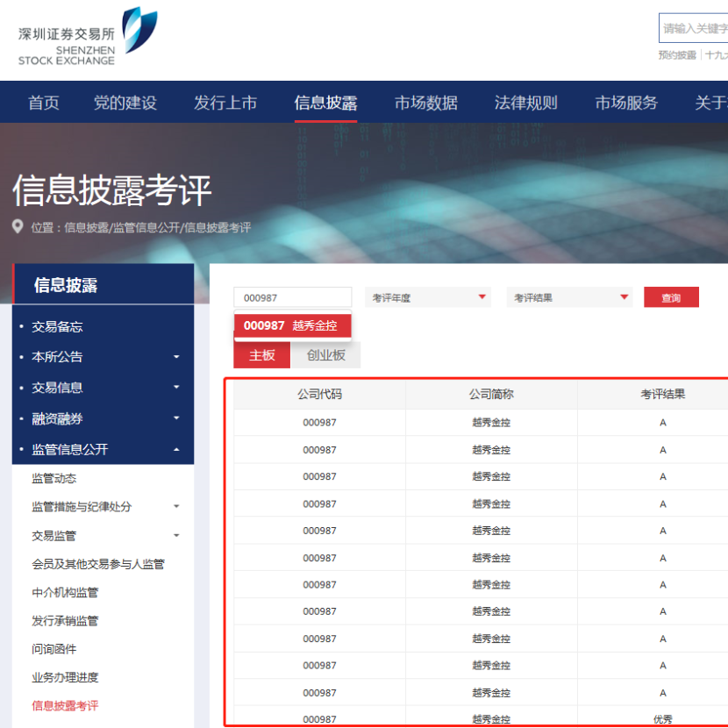This screenshot has width=728, height=728.
Task: Switch to the 创业板 tab
Action: tap(325, 355)
